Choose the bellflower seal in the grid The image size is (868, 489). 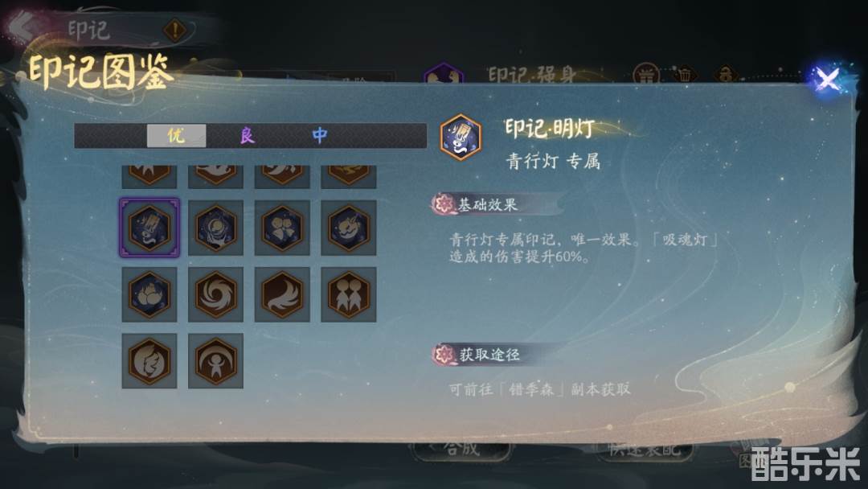point(282,228)
